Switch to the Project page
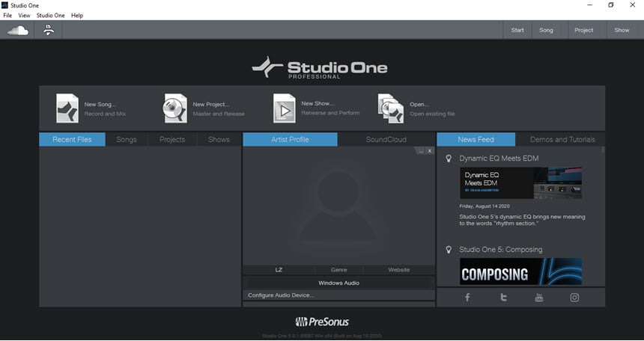This screenshot has height=341, width=644. tap(583, 30)
